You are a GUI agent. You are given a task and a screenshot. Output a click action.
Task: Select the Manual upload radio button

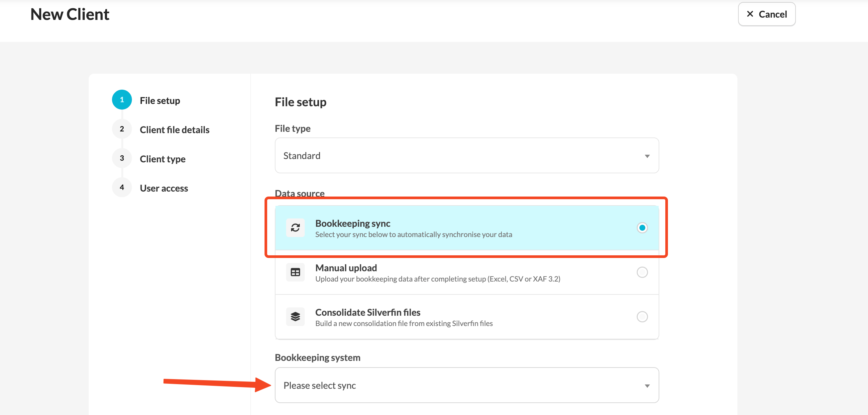[x=642, y=272]
